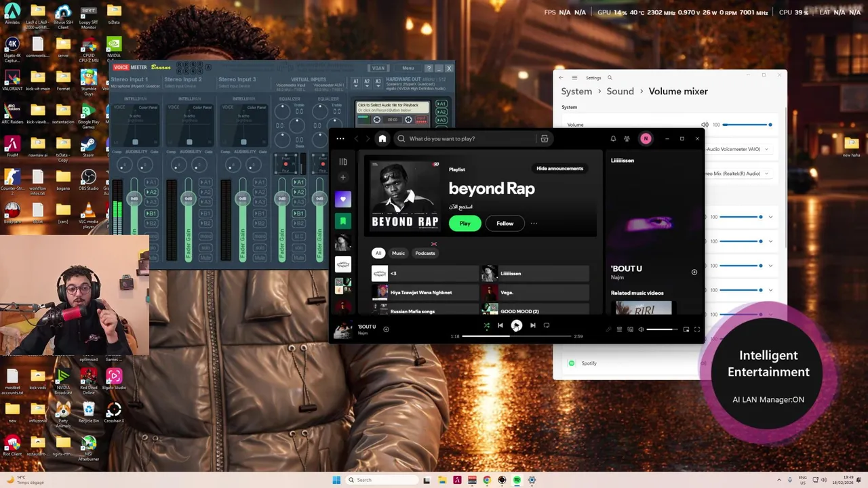Open the GOOD MOOD (2) tile
The height and width of the screenshot is (488, 868).
(534, 310)
